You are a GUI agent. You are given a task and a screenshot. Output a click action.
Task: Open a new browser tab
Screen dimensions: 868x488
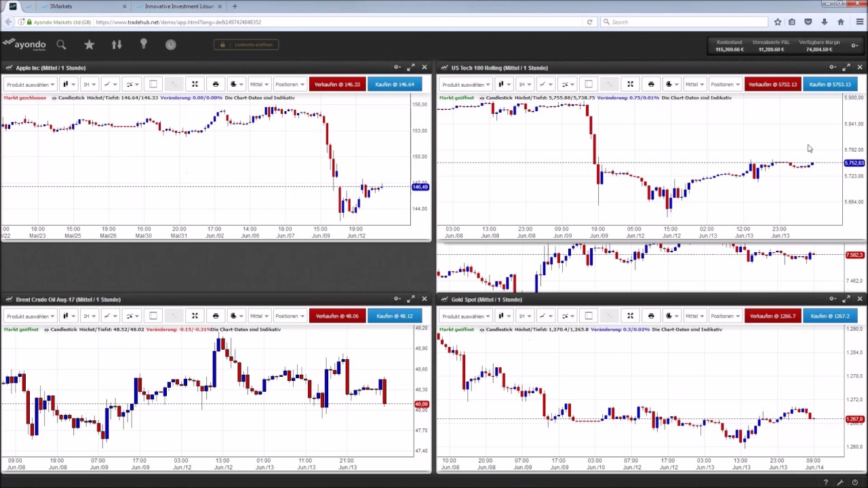coord(235,6)
